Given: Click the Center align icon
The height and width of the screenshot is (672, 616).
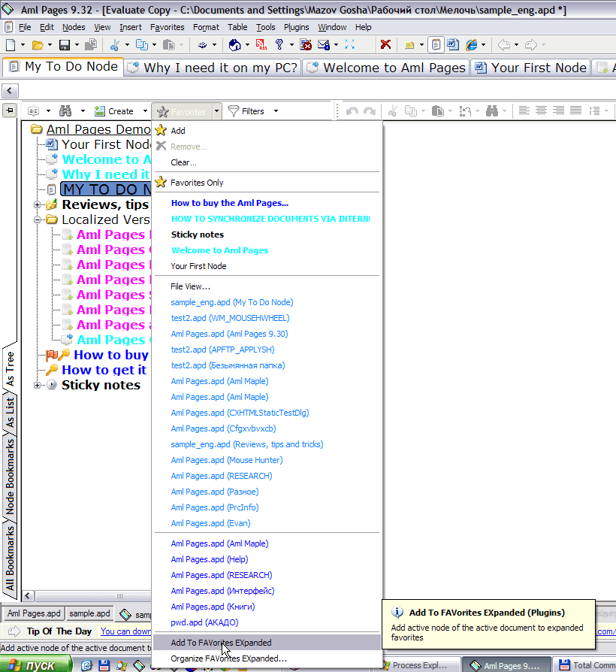Looking at the screenshot, I should [x=541, y=111].
